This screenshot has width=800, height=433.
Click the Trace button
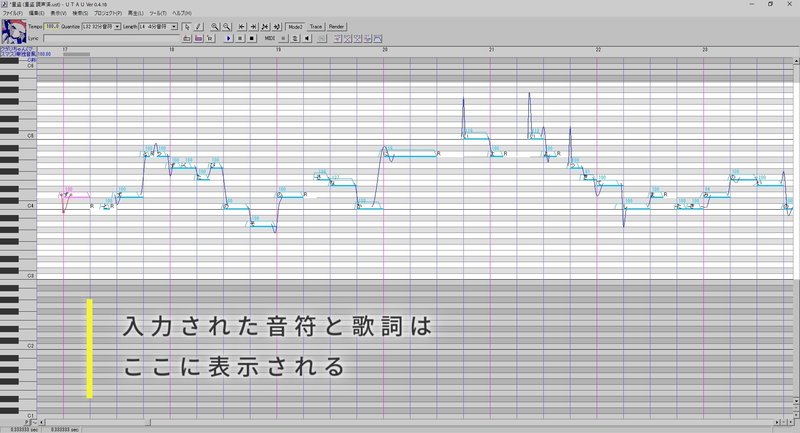pyautogui.click(x=316, y=27)
